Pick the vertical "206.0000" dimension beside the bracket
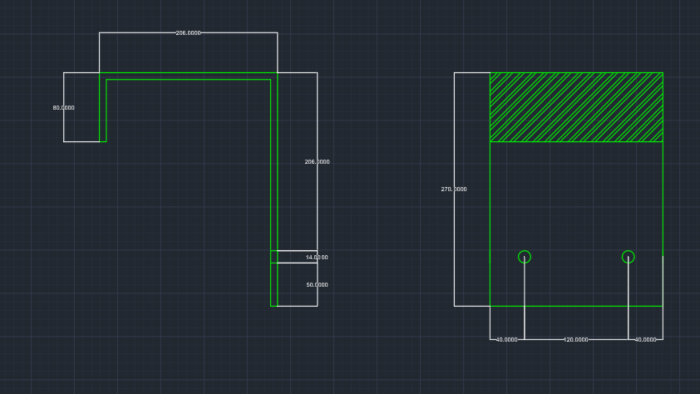Image resolution: width=700 pixels, height=394 pixels. click(317, 162)
